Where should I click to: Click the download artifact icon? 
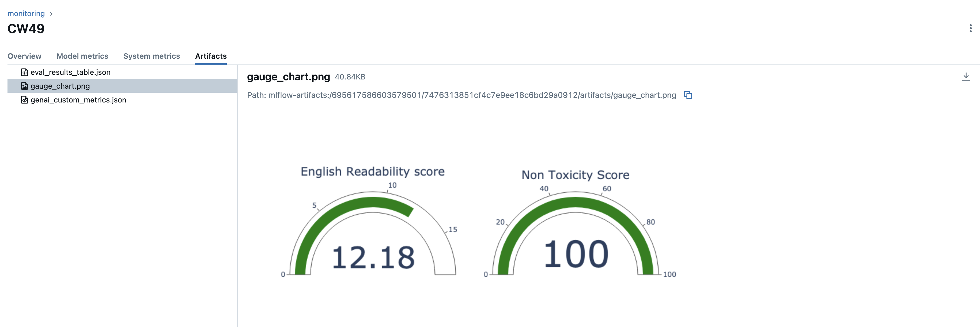click(966, 77)
